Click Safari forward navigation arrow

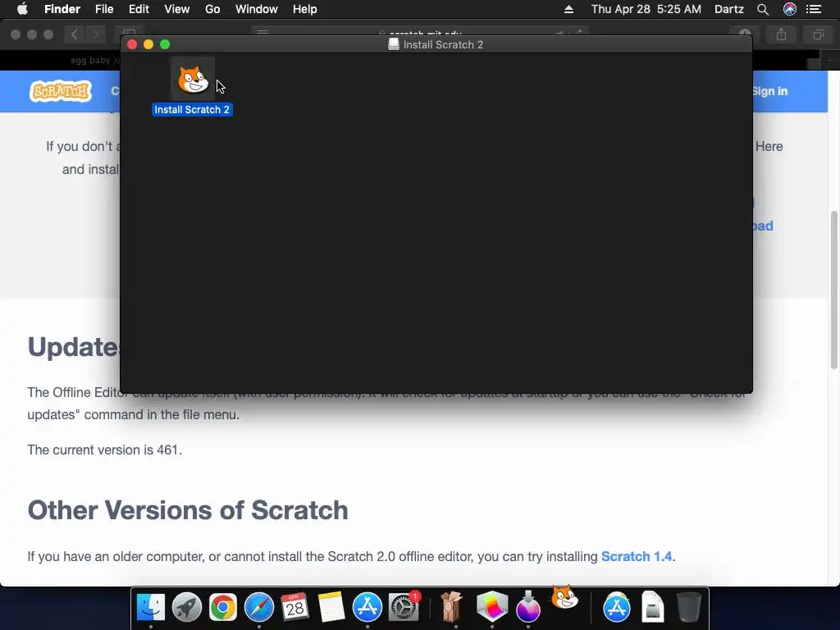pos(95,34)
